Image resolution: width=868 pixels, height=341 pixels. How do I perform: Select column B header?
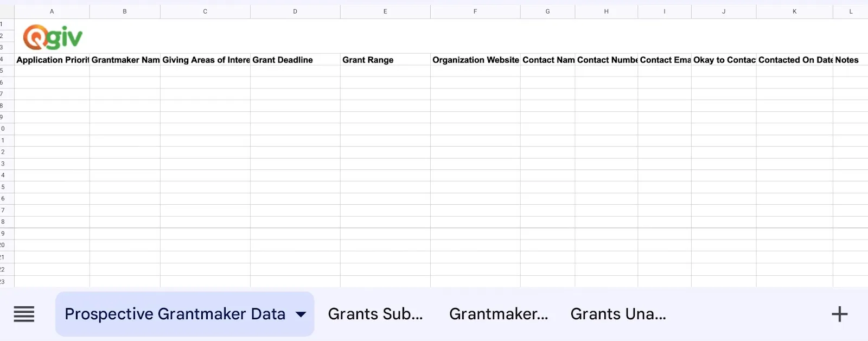click(x=125, y=11)
